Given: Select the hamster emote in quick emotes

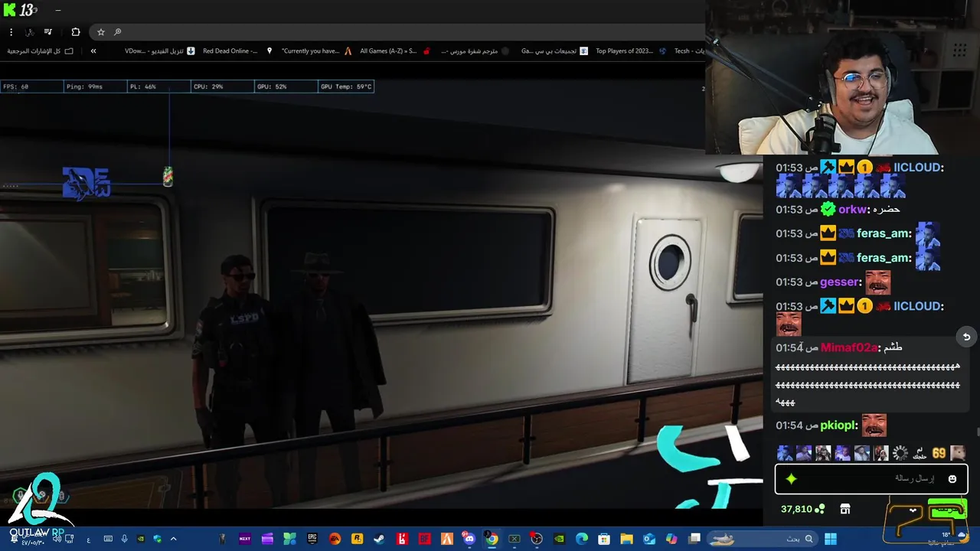Looking at the screenshot, I should tap(958, 453).
